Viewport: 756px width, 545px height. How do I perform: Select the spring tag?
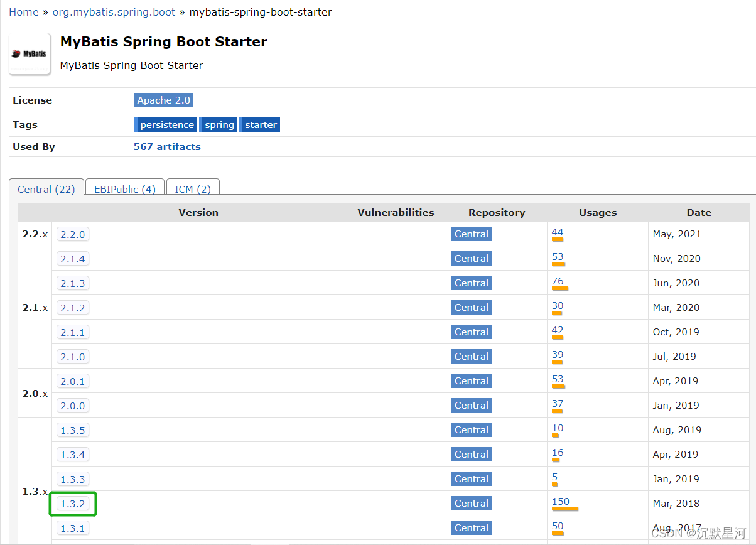pyautogui.click(x=219, y=125)
